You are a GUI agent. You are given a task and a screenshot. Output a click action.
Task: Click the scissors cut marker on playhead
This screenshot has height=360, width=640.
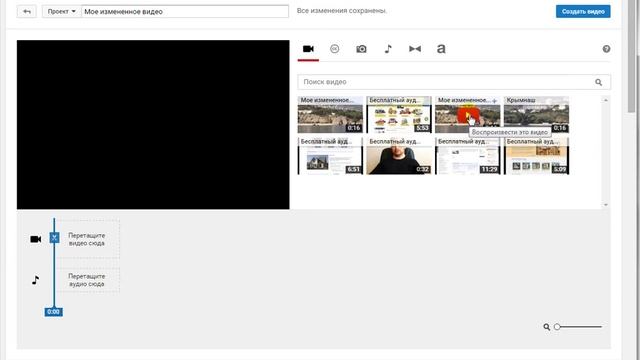click(54, 238)
